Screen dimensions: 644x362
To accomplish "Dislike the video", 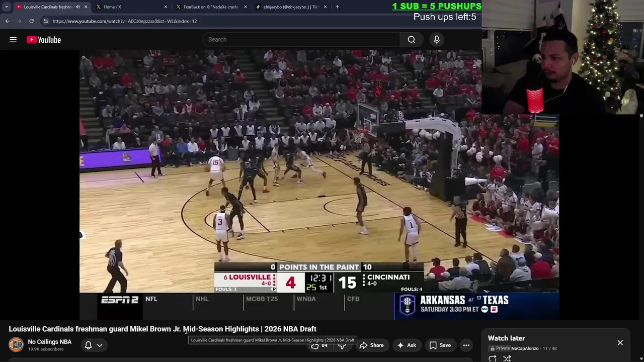I will click(342, 345).
